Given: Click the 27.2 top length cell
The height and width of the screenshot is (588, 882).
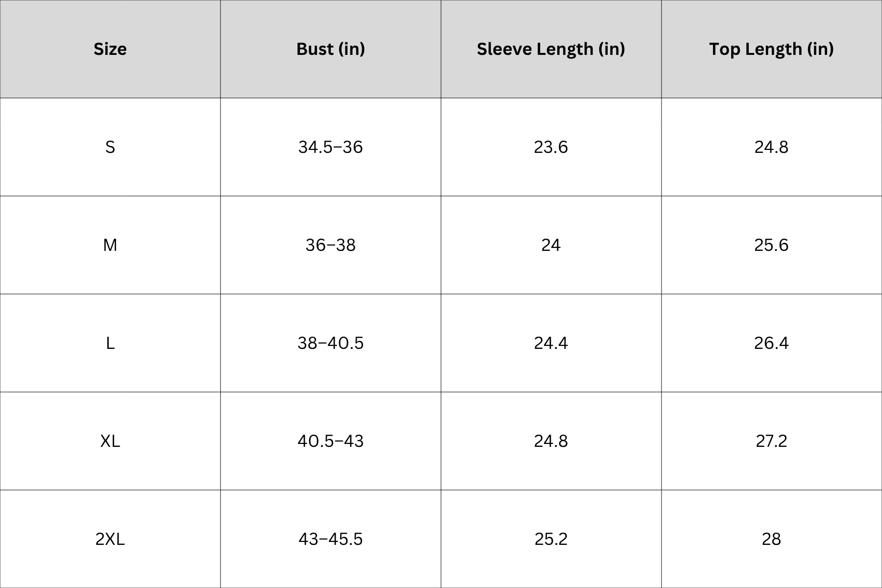Looking at the screenshot, I should coord(772,441).
